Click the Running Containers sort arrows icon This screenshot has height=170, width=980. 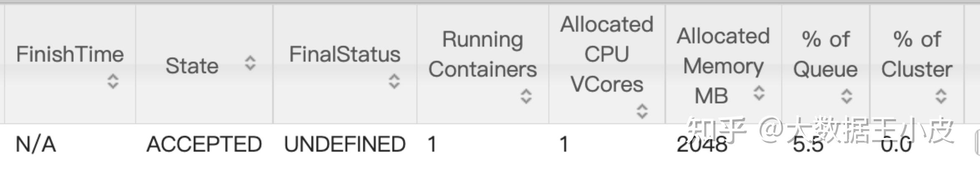click(526, 96)
